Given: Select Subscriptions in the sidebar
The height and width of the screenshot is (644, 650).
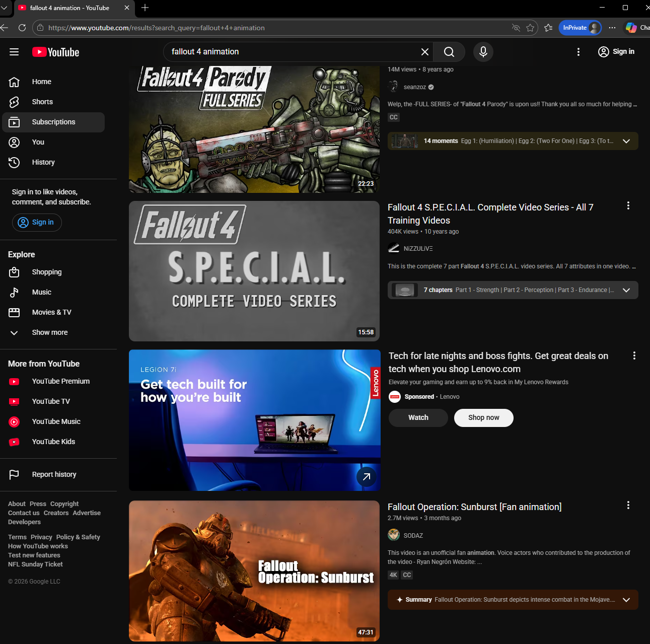Looking at the screenshot, I should pyautogui.click(x=53, y=122).
